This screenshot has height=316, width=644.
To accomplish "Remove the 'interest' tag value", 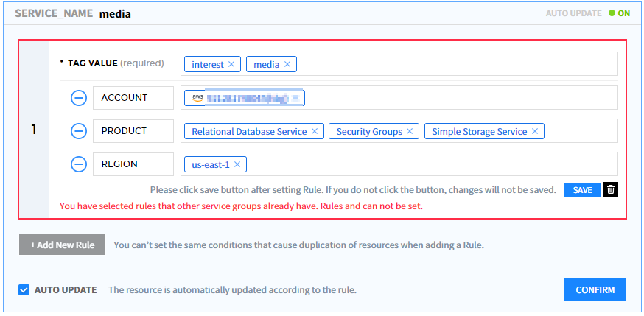I will pos(231,64).
